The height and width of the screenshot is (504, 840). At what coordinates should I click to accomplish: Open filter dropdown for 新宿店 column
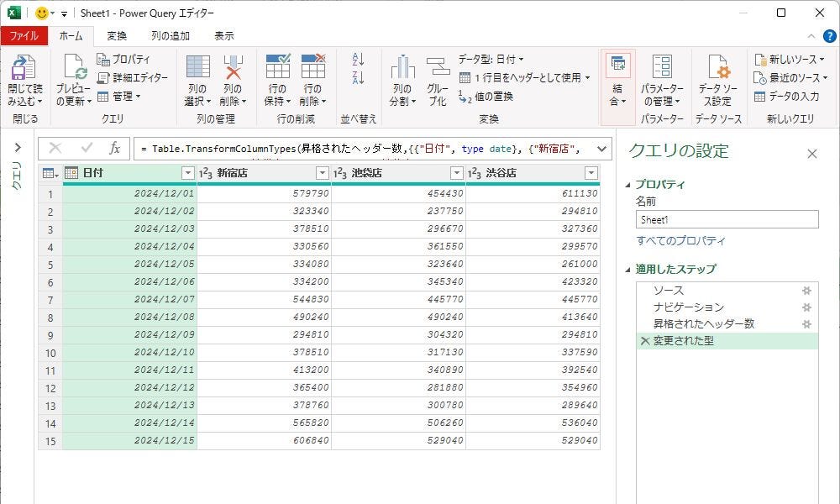point(323,173)
